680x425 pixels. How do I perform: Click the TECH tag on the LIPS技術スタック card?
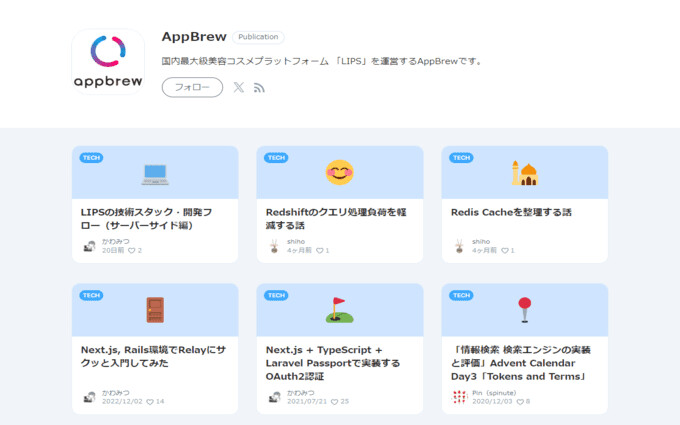(x=91, y=157)
